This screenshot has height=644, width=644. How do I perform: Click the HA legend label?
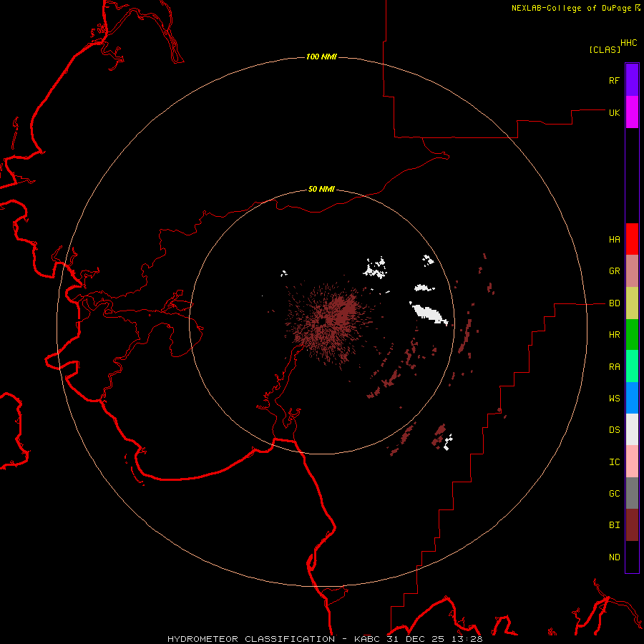[x=614, y=240]
